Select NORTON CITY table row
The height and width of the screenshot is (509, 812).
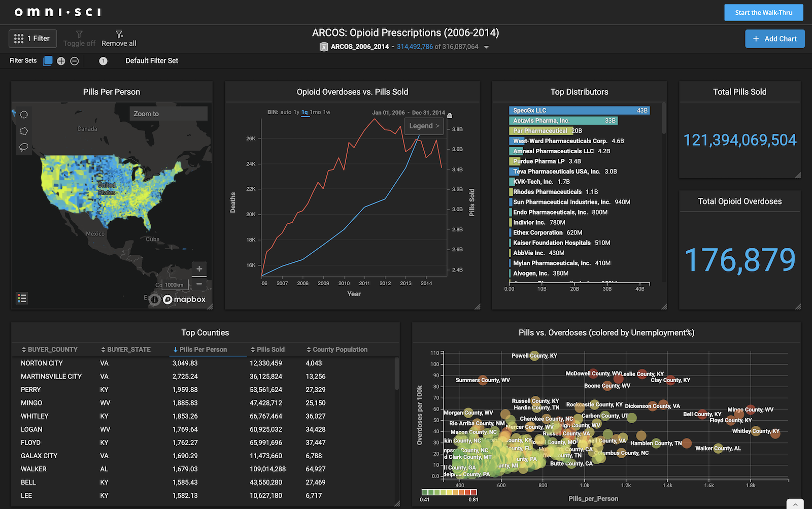(203, 363)
